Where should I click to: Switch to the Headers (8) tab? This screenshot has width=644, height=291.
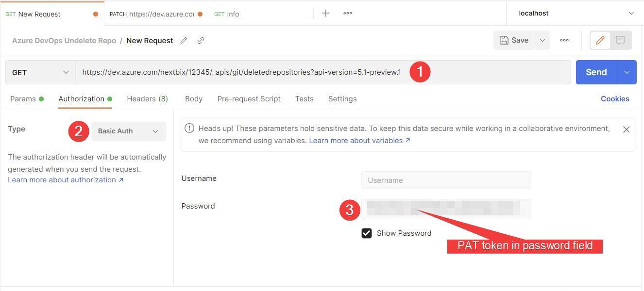coord(147,99)
